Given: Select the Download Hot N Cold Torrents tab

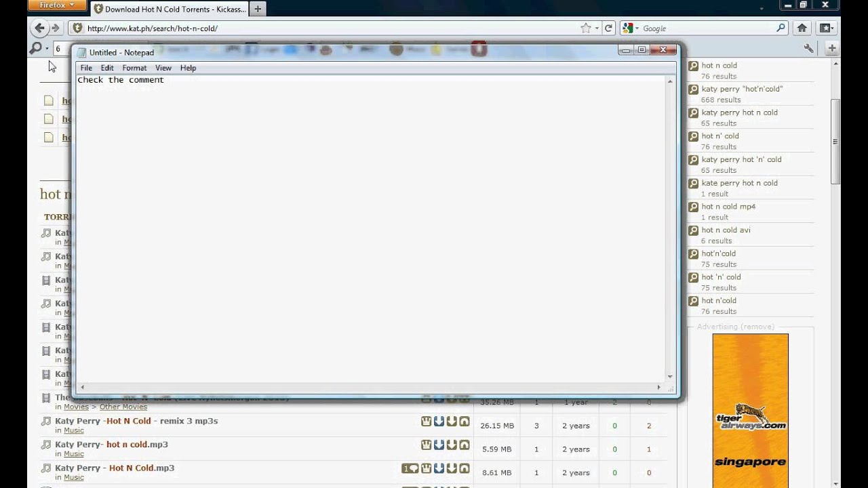Looking at the screenshot, I should point(170,9).
